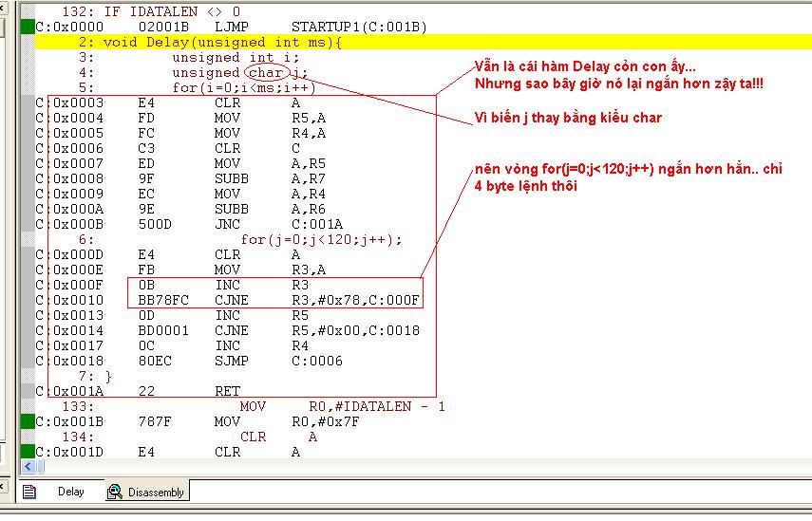Click the Delay tab document icon
Screen dimensions: 812x521
point(29,492)
